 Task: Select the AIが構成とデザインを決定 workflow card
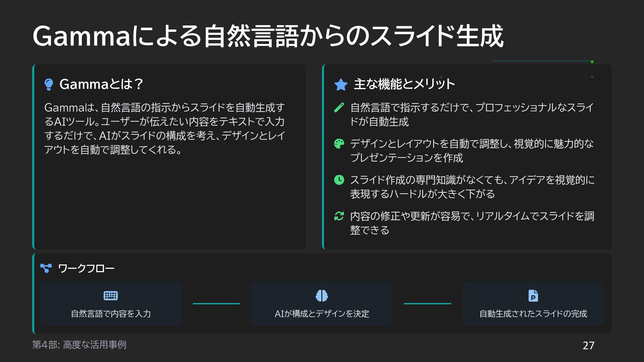point(322,304)
